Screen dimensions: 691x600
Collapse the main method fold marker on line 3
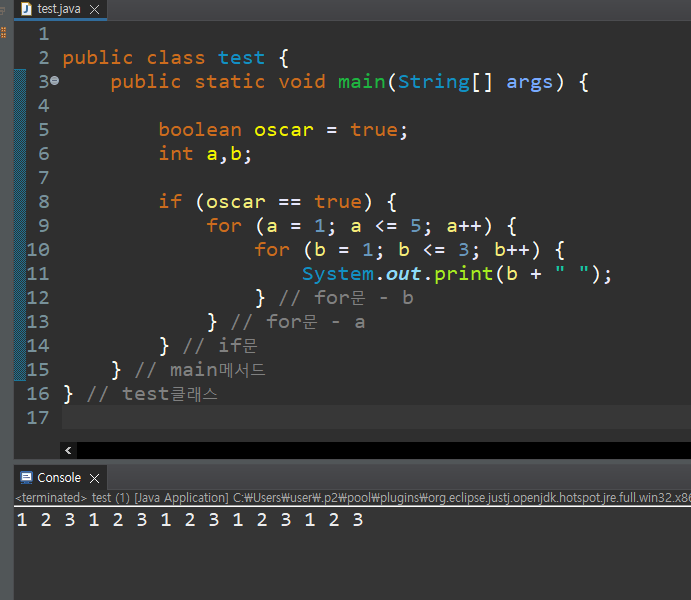click(55, 81)
